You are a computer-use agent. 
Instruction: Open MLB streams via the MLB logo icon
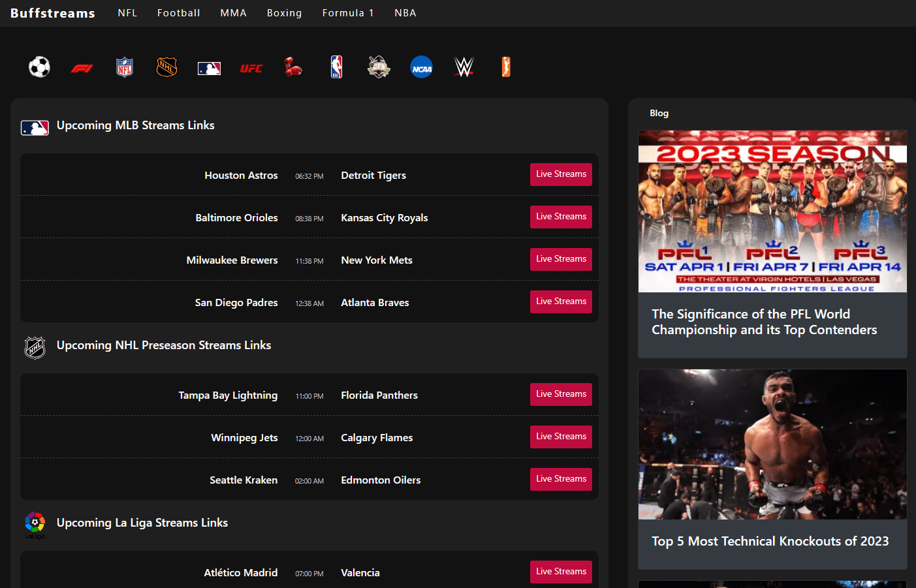click(209, 67)
